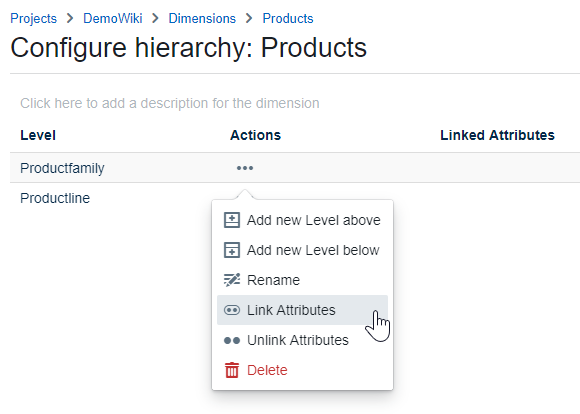Click the red Delete trash icon
This screenshot has height=414, width=580.
tap(232, 370)
